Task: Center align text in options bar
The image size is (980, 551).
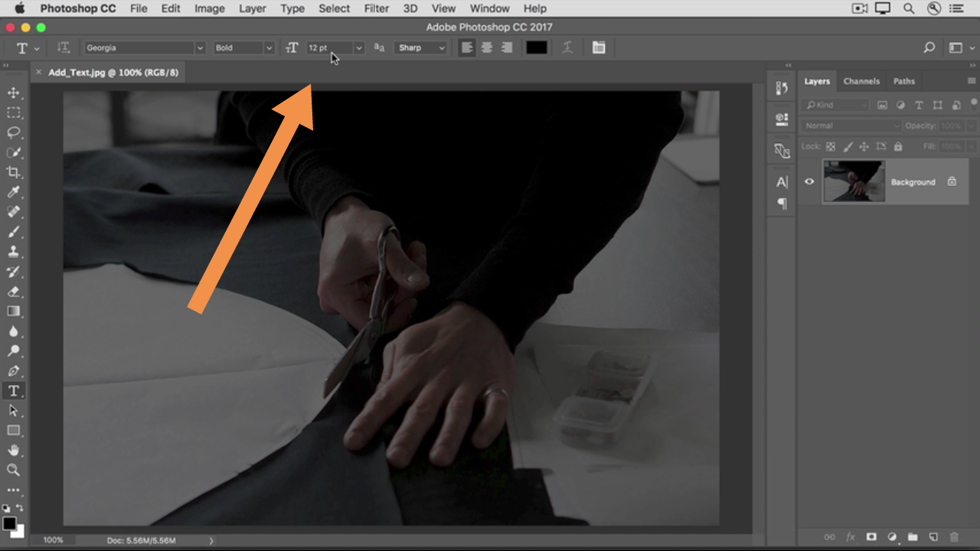Action: tap(486, 47)
